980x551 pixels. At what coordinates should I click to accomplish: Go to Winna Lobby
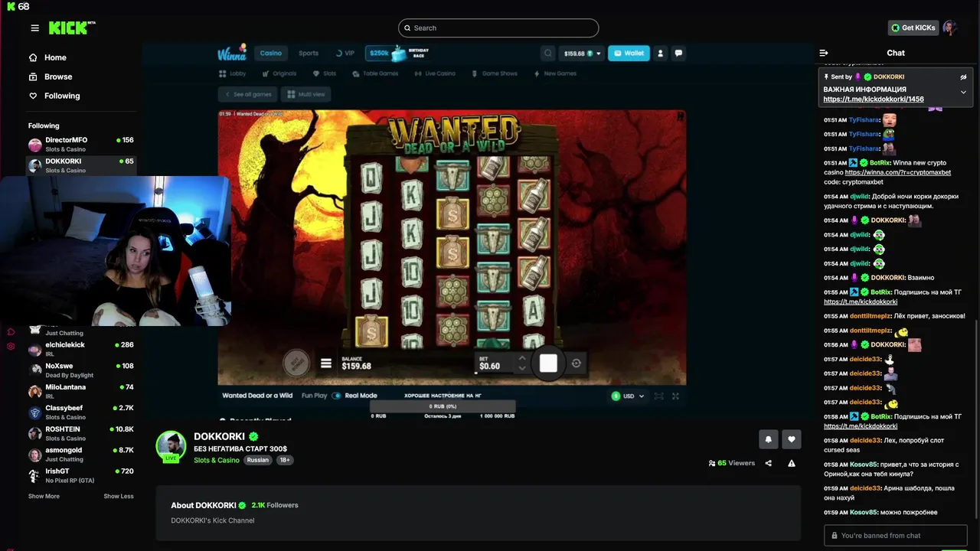pyautogui.click(x=233, y=73)
